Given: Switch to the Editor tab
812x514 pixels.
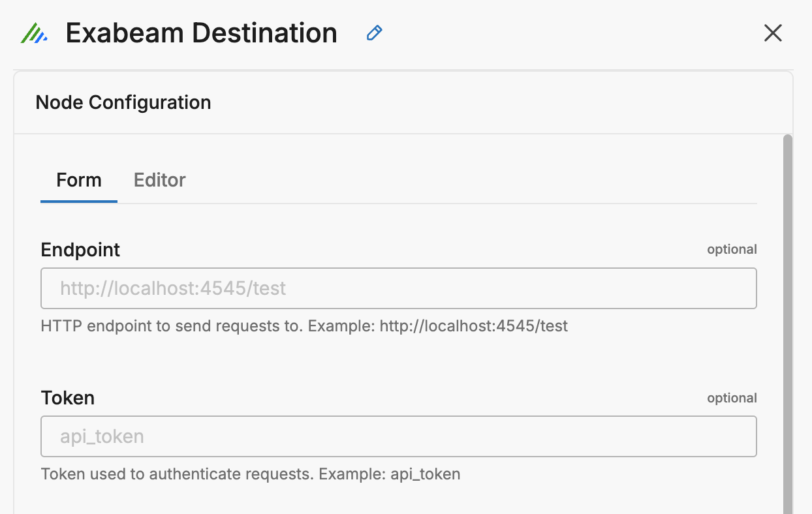Looking at the screenshot, I should (x=160, y=180).
